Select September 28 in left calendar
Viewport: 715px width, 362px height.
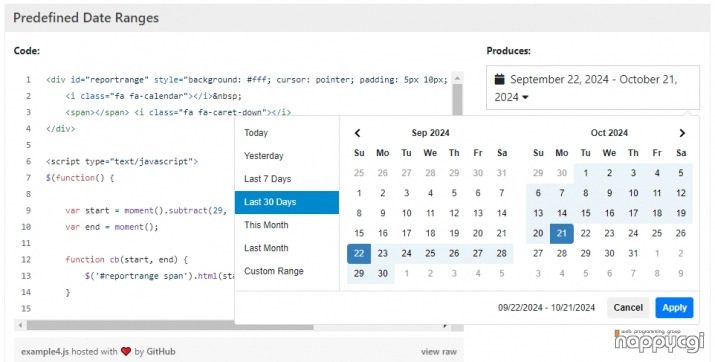pos(501,253)
